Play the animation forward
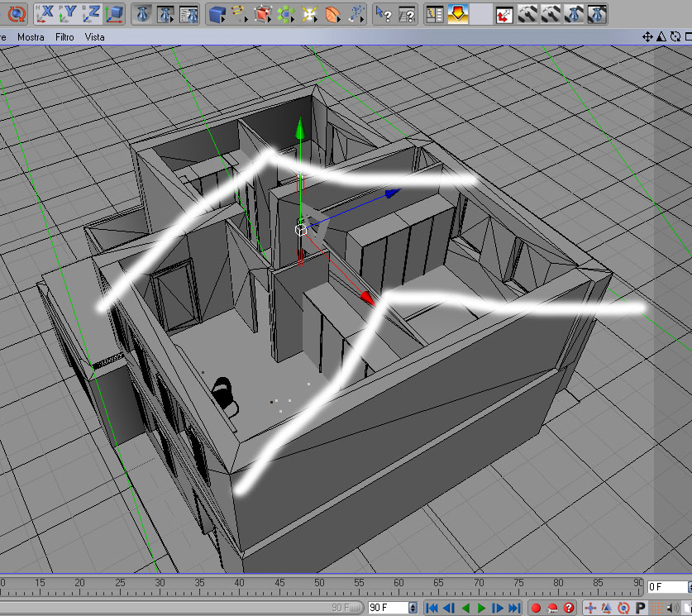 pos(481,608)
